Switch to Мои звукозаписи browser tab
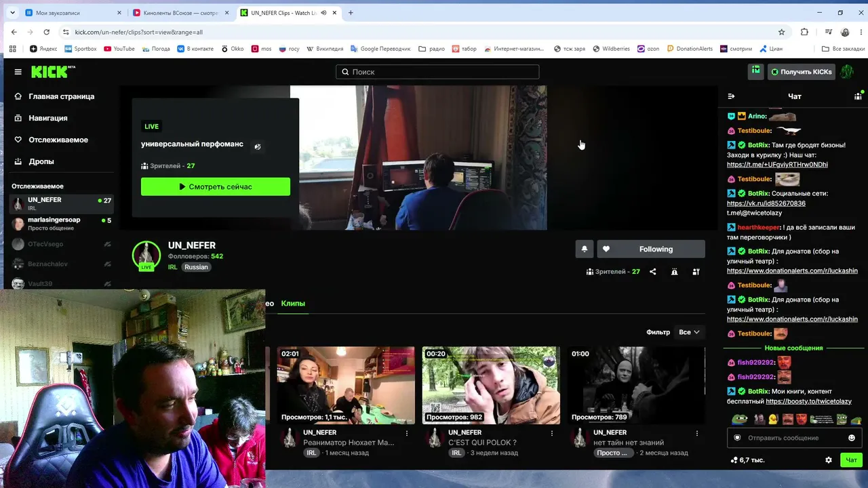Image resolution: width=868 pixels, height=488 pixels. click(x=73, y=13)
